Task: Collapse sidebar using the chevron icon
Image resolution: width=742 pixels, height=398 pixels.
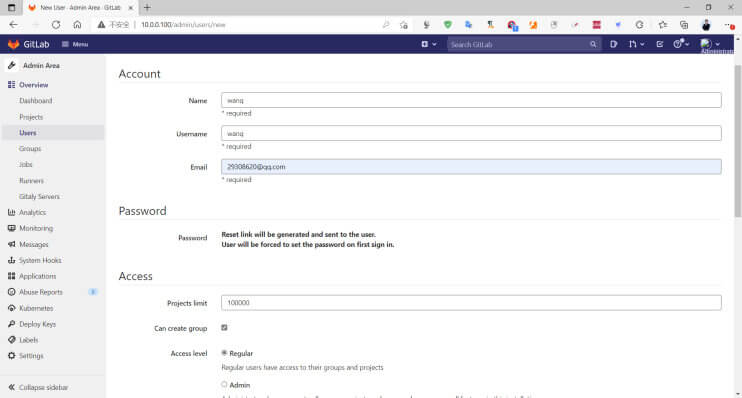Action: tap(11, 388)
